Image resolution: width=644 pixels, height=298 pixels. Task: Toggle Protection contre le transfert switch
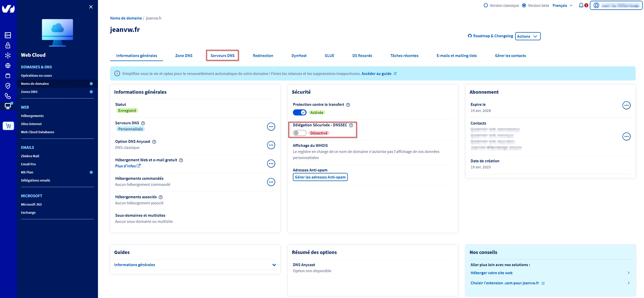click(x=299, y=112)
